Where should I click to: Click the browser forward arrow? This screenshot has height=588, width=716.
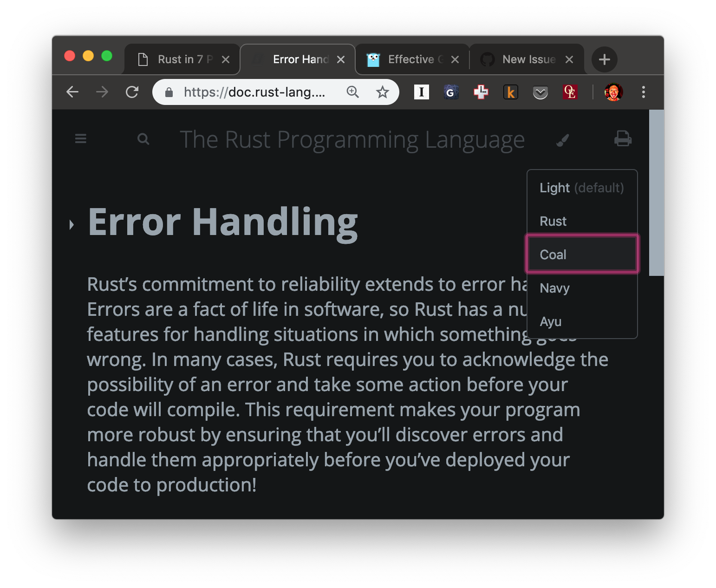[x=102, y=92]
